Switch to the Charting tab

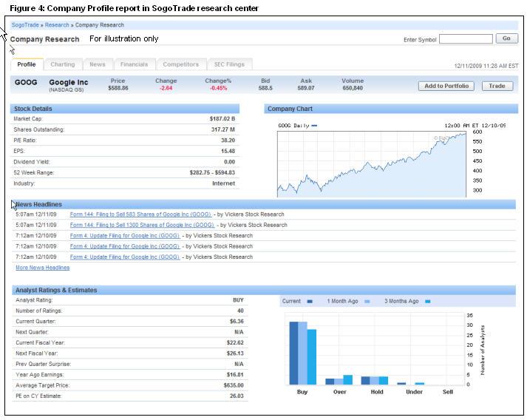[x=63, y=64]
